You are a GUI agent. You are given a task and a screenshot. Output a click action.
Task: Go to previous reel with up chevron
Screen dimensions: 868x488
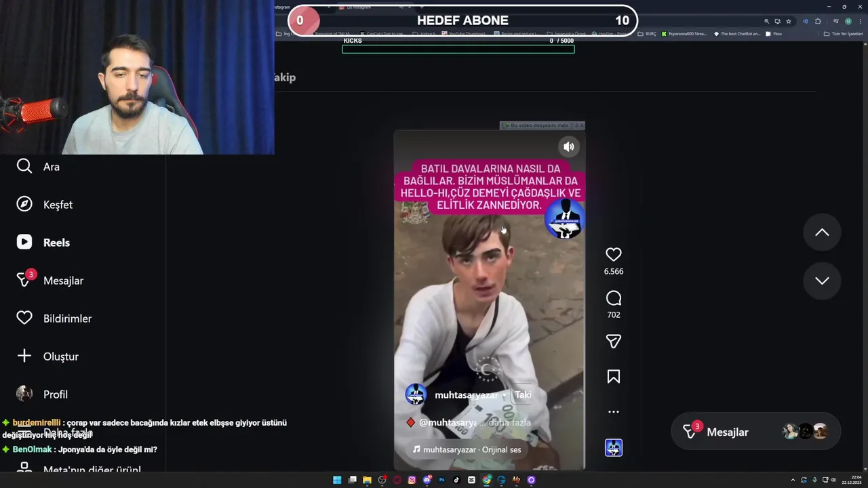coord(822,232)
